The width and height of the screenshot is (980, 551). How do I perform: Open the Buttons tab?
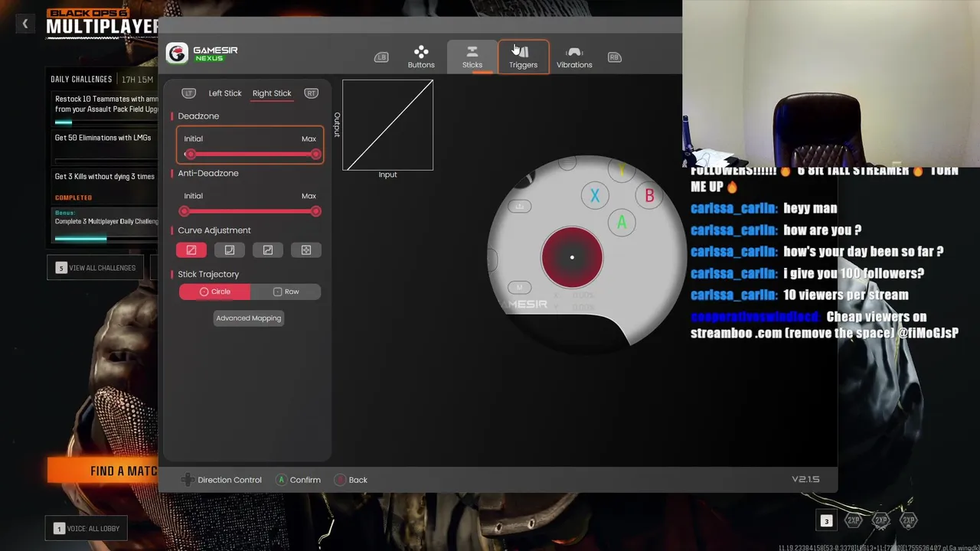tap(421, 57)
